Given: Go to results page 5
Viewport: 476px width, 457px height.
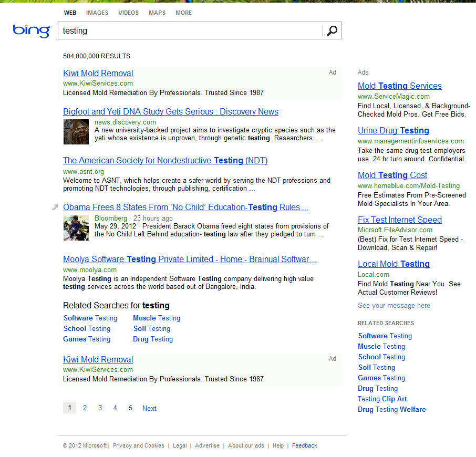Looking at the screenshot, I should pos(130,408).
